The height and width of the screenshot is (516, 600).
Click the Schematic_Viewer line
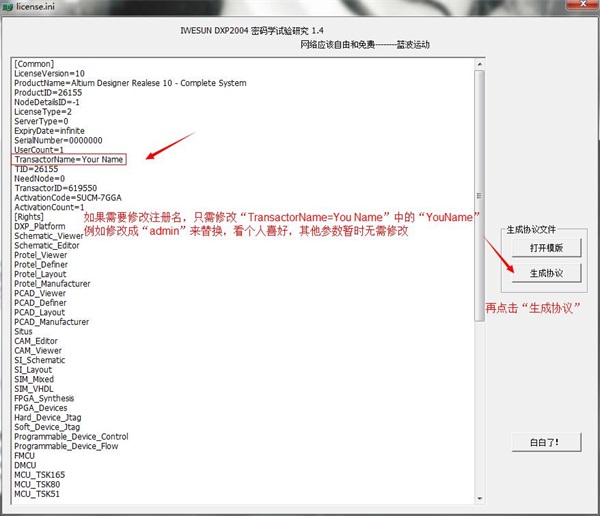tap(49, 236)
